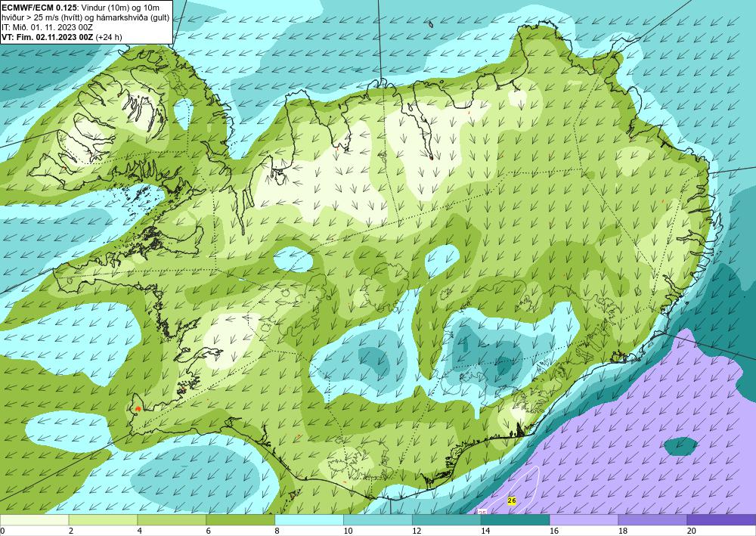Click the '6' tick label on the scale
The image size is (756, 536).
pos(209,531)
